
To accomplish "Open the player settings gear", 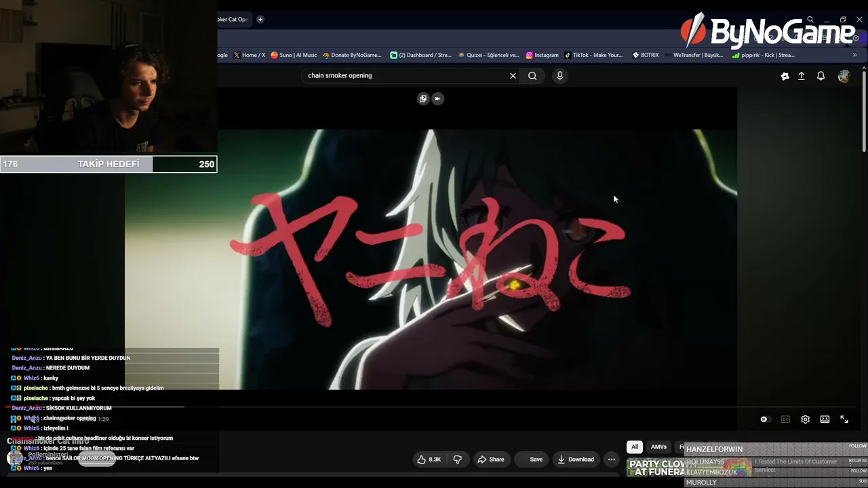I will tap(805, 420).
